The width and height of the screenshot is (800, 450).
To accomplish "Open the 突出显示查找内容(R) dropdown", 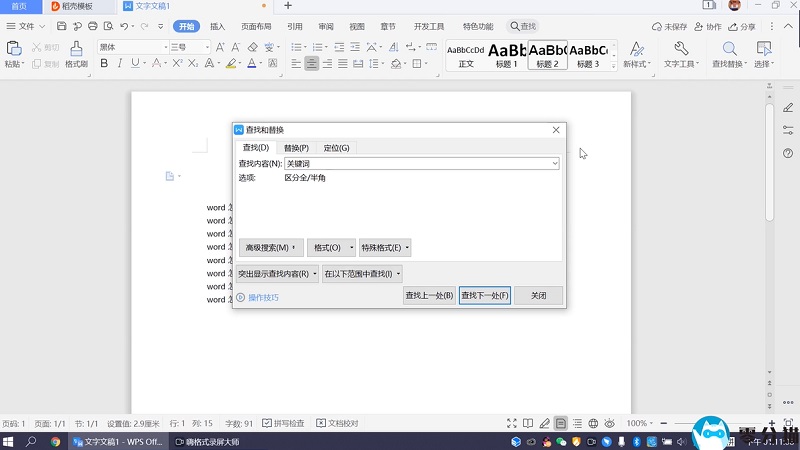I will (x=278, y=273).
